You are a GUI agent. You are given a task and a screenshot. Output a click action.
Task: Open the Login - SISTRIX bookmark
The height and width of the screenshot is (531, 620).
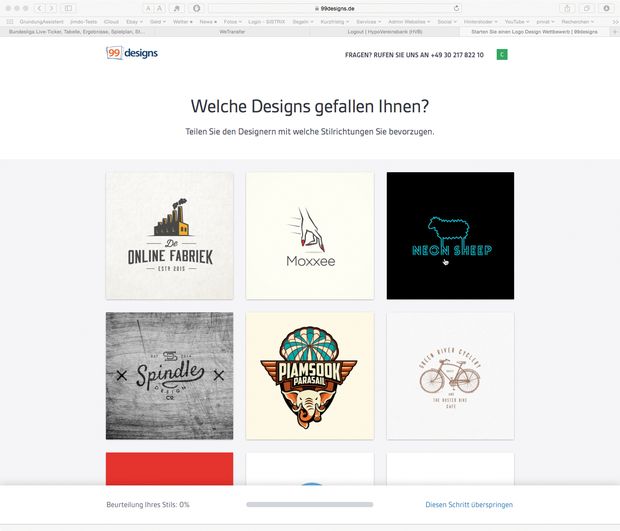(267, 22)
